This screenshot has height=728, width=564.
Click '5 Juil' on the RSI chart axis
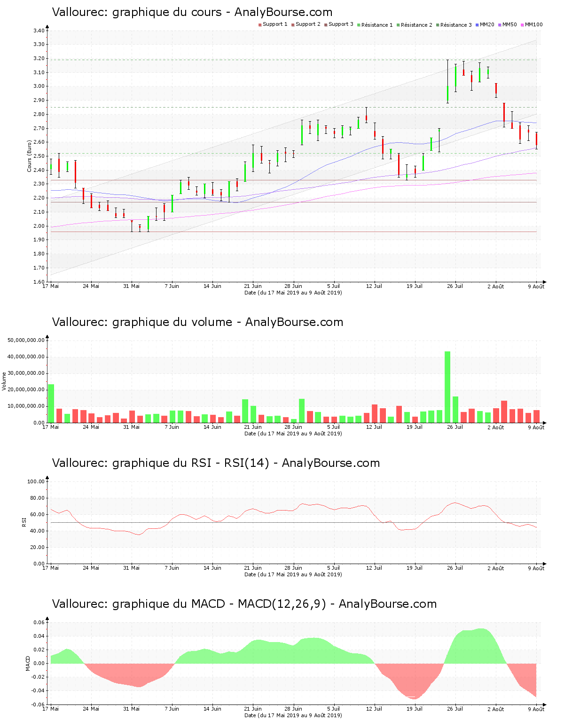pyautogui.click(x=334, y=568)
